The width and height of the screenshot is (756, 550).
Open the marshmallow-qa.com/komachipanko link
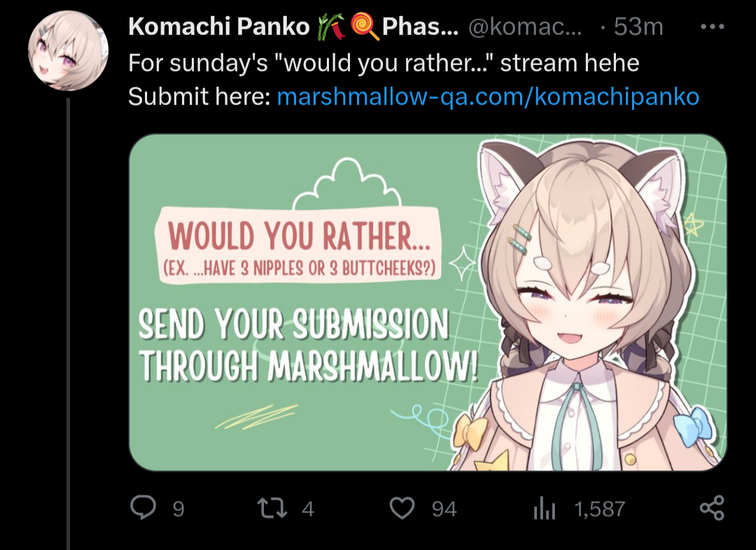(488, 97)
